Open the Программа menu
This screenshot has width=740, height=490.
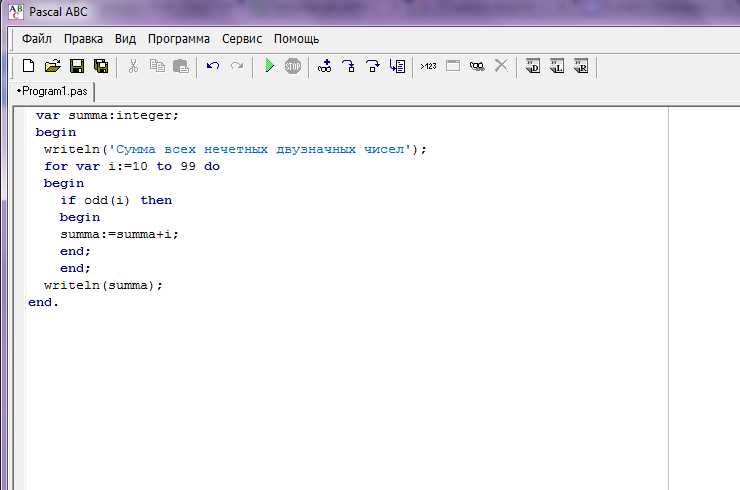179,39
